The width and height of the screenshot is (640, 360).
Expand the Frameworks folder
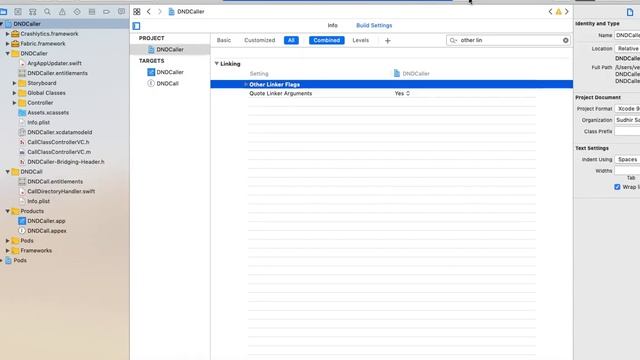[x=7, y=251]
